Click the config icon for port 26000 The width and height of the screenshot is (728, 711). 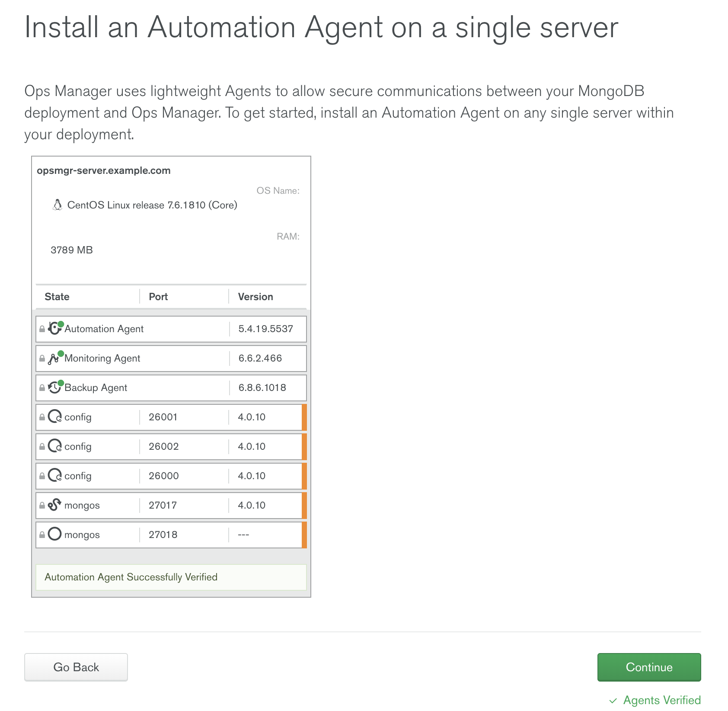click(x=55, y=475)
